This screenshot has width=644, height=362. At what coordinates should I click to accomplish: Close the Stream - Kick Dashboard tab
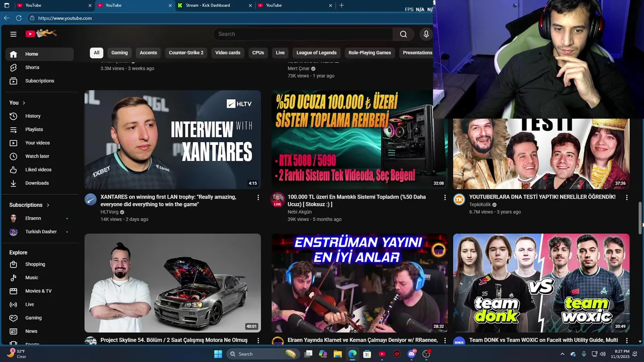[251, 6]
